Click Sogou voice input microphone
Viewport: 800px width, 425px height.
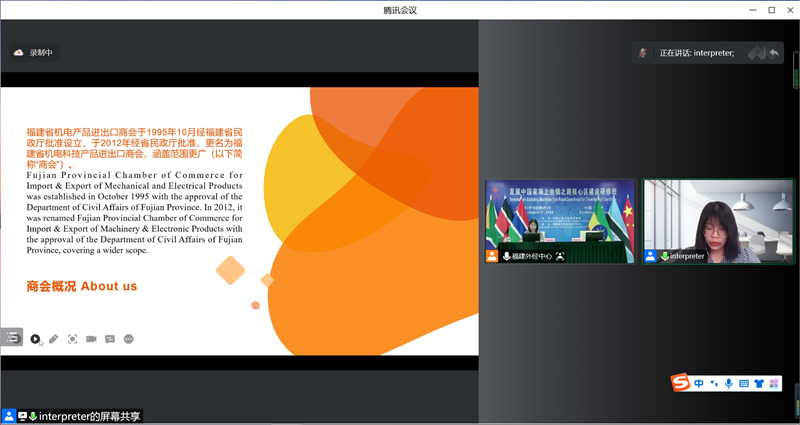point(729,383)
